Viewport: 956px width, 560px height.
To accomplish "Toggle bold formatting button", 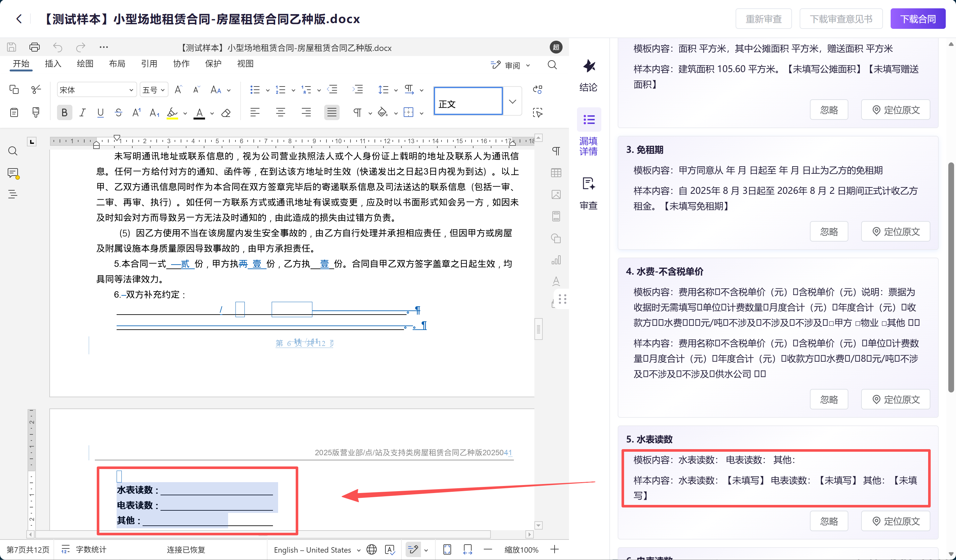I will point(64,113).
